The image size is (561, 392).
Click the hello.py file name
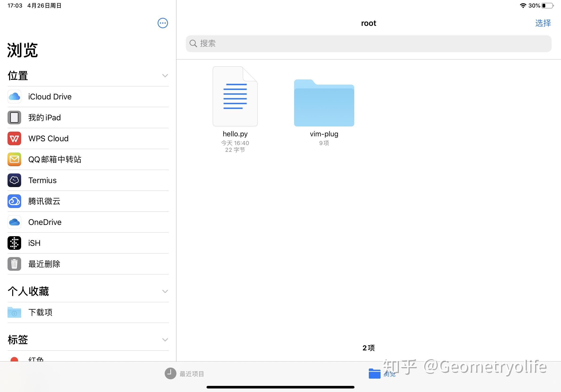[x=235, y=134]
